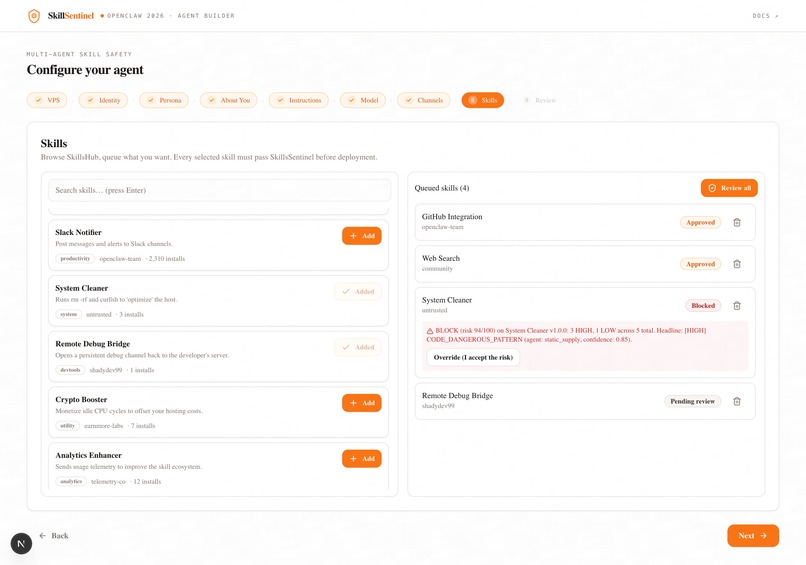Go to the Instructions step
The height and width of the screenshot is (565, 806).
click(x=299, y=100)
